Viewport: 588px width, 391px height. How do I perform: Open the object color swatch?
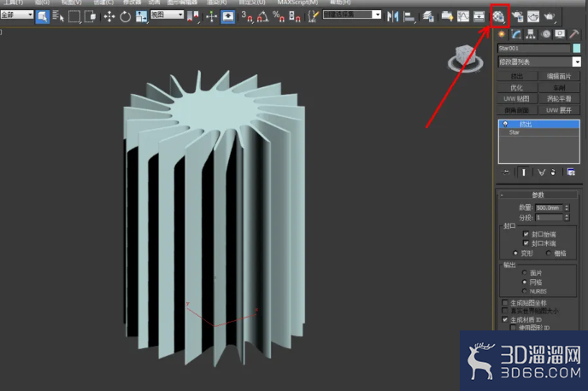coord(576,49)
